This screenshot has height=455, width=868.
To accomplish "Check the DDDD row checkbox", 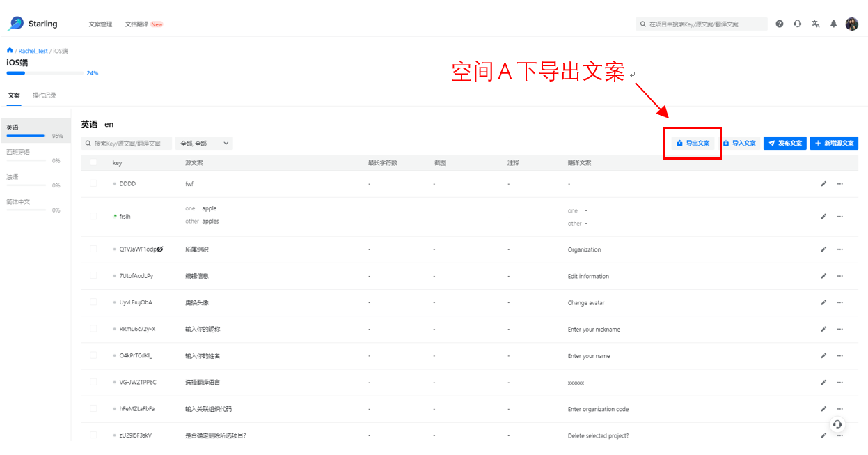I will click(93, 183).
